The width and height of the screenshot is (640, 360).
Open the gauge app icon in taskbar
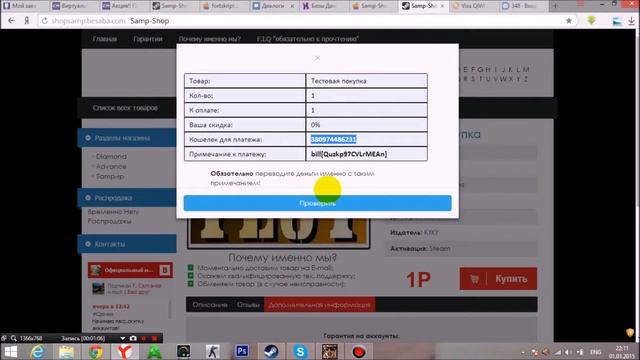183,351
